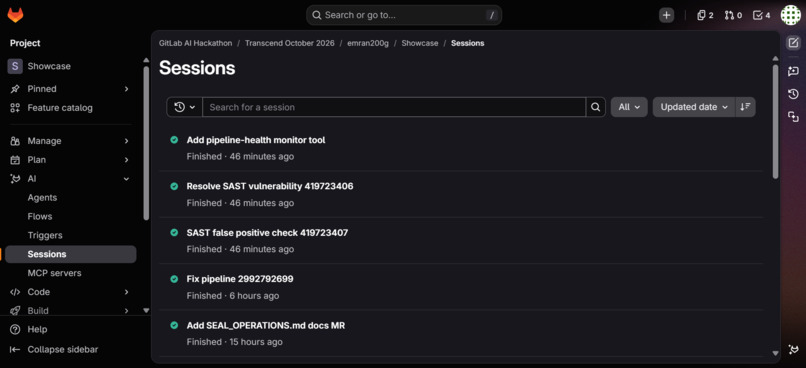Select Sessions in the sidebar

(71, 254)
